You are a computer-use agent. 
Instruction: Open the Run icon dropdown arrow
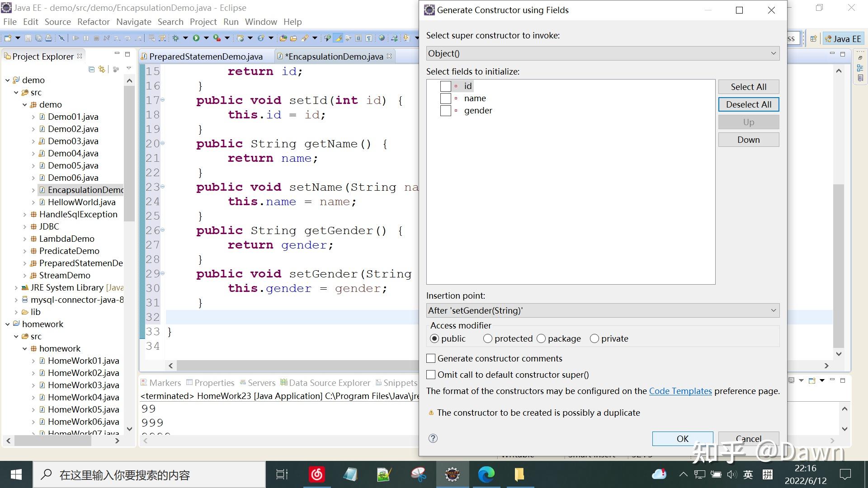[206, 38]
